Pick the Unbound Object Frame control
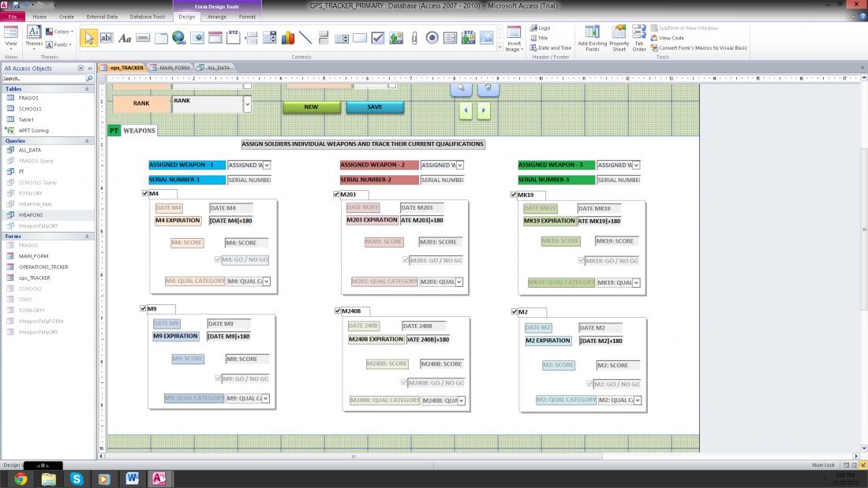Image resolution: width=868 pixels, height=488 pixels. pos(396,38)
